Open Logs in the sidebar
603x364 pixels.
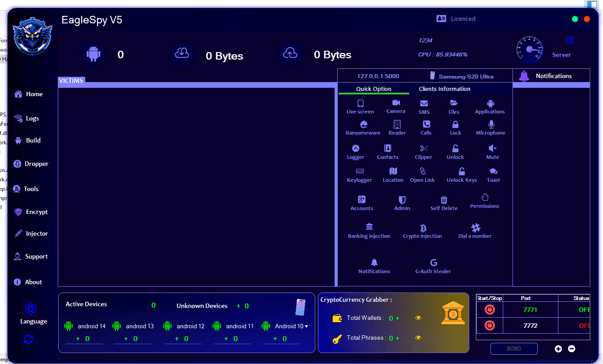26,118
